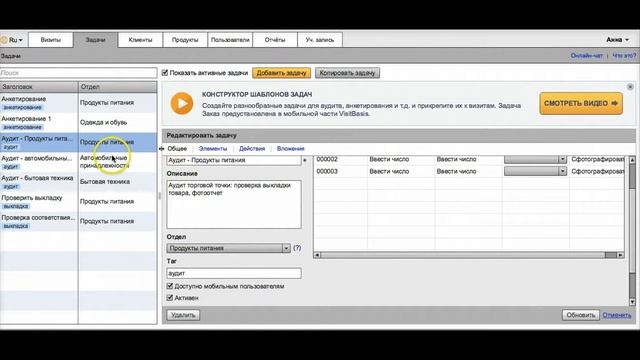This screenshot has width=640, height=360.
Task: Click into the Описание text area
Action: pos(234,204)
